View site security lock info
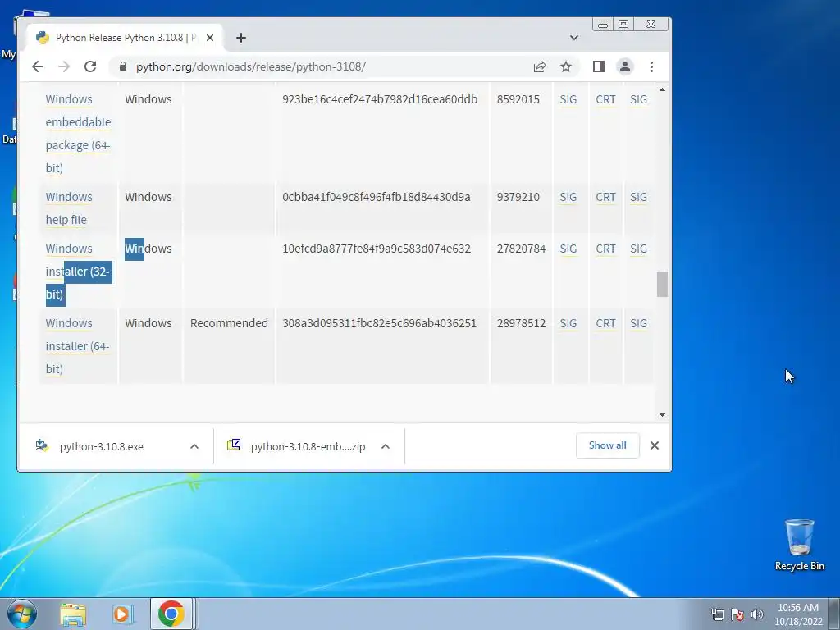Image resolution: width=840 pixels, height=630 pixels. click(x=123, y=66)
